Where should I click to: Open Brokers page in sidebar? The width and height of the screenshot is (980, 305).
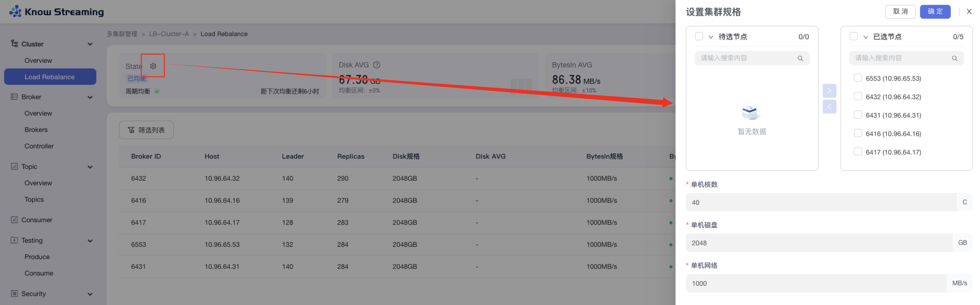tap(36, 130)
